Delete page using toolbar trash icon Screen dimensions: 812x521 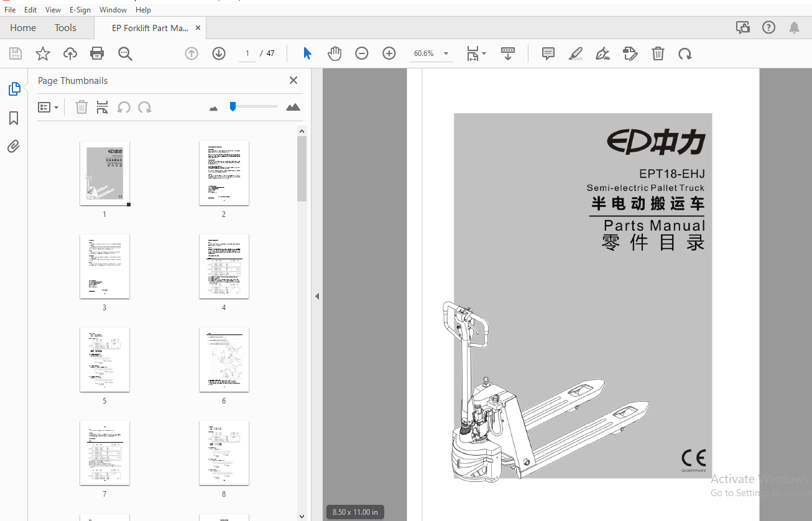pos(658,53)
